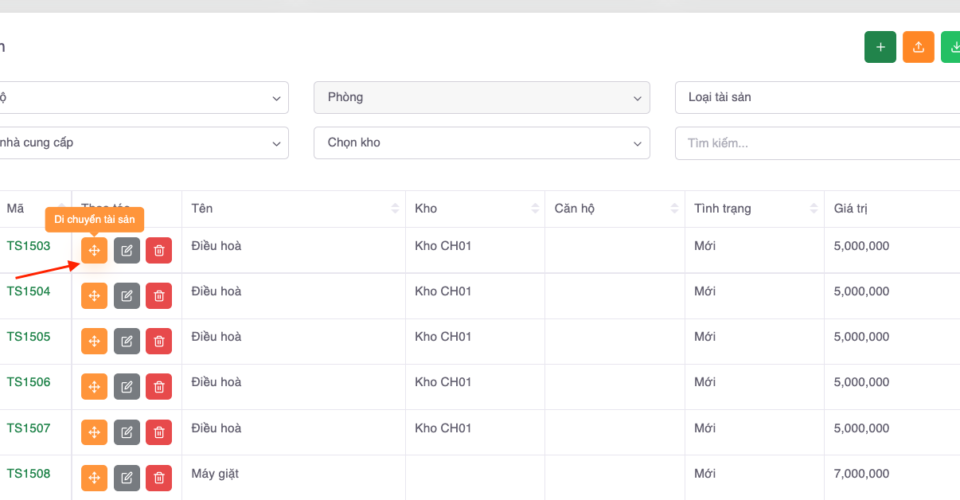Open asset code link TS1503

[x=29, y=246]
